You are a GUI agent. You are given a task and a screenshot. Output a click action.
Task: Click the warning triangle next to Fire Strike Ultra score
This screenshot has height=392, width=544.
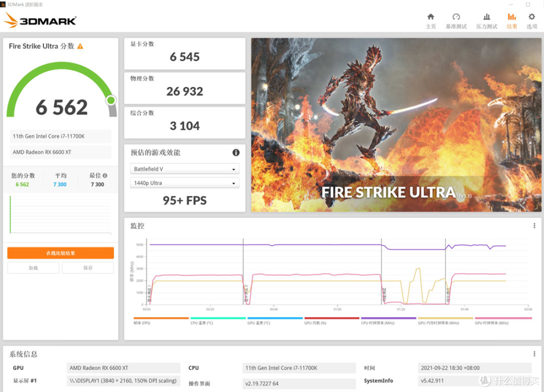[x=80, y=46]
